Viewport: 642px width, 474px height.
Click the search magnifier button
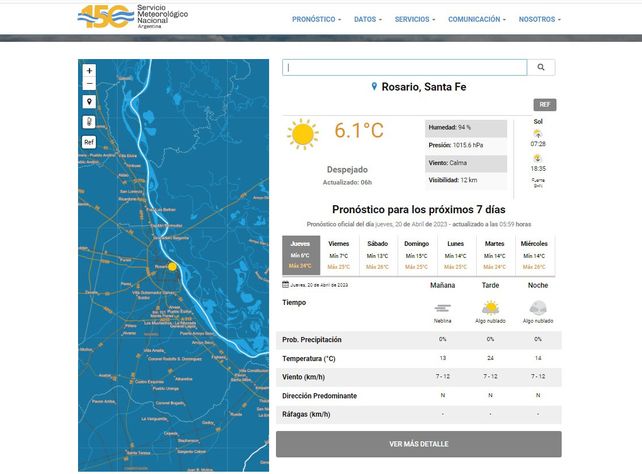tap(541, 67)
